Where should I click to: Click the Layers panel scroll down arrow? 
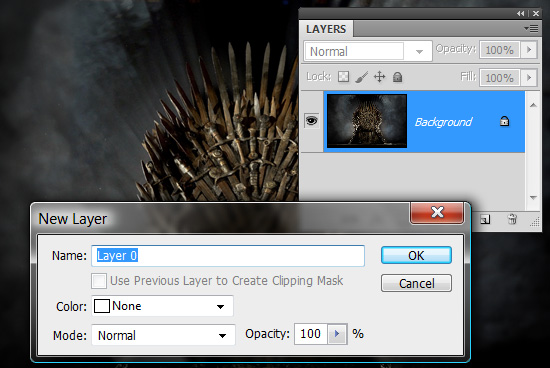click(533, 198)
